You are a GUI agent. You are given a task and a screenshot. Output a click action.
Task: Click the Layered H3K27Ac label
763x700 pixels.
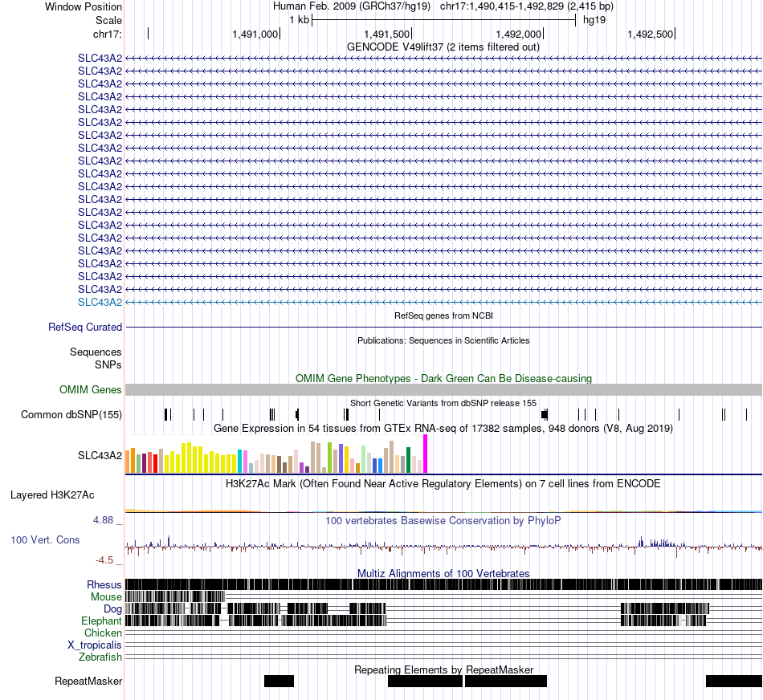(52, 494)
